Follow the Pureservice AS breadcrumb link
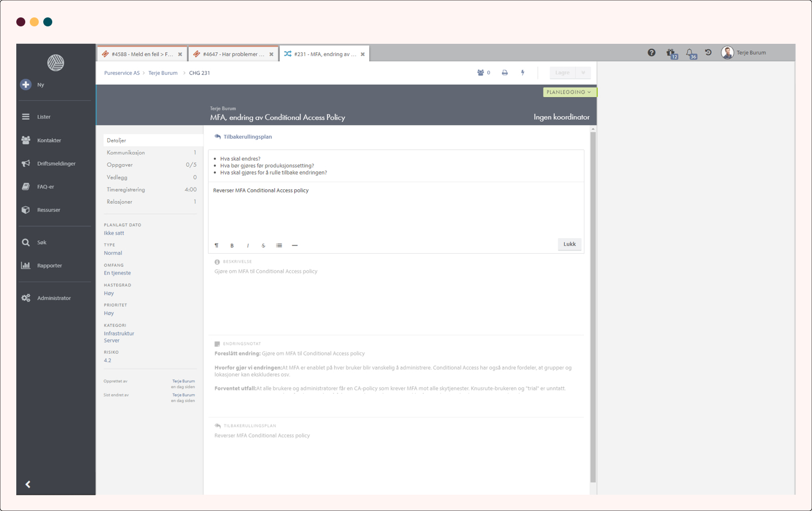Screen dimensions: 812x511 [x=121, y=73]
